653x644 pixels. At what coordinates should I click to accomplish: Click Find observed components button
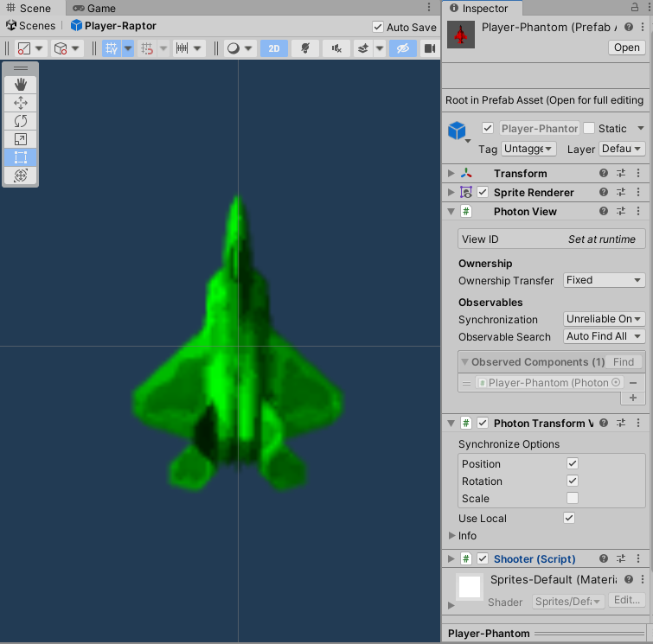(623, 362)
